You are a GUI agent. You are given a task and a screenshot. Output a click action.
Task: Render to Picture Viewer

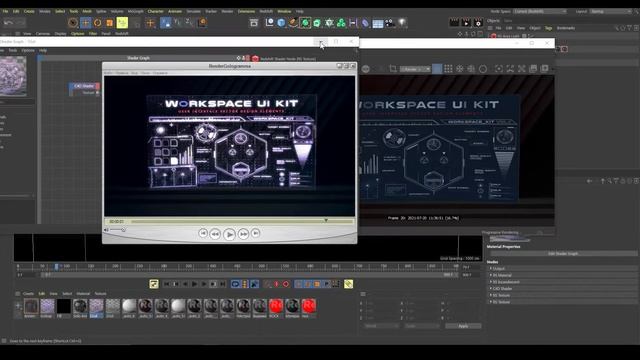point(466,23)
